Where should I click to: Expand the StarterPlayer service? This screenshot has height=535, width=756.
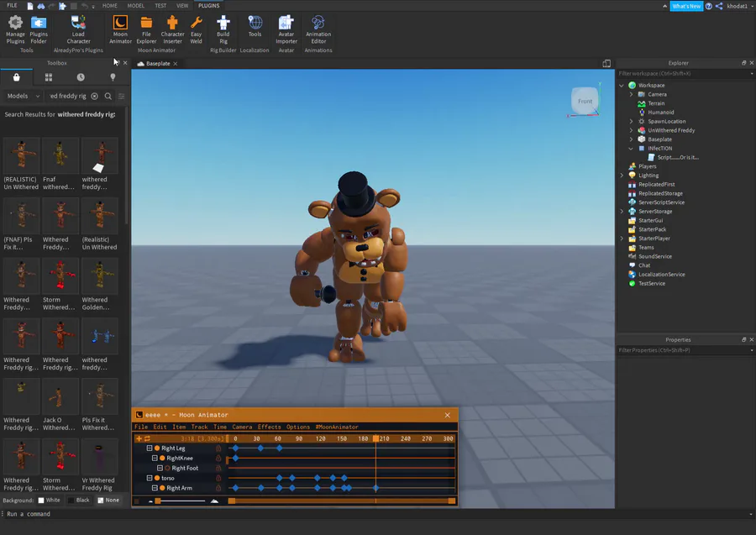click(622, 238)
